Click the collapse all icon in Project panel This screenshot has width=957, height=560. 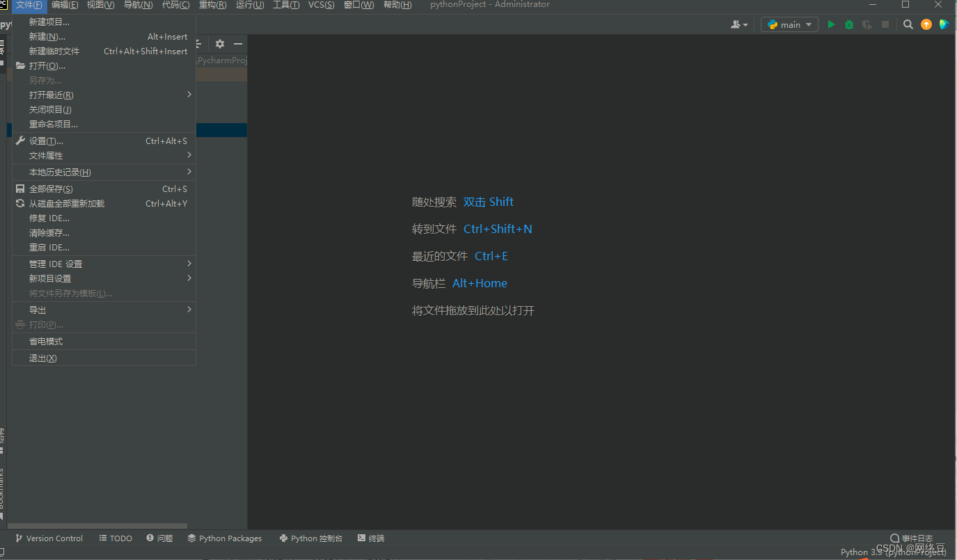click(x=199, y=44)
